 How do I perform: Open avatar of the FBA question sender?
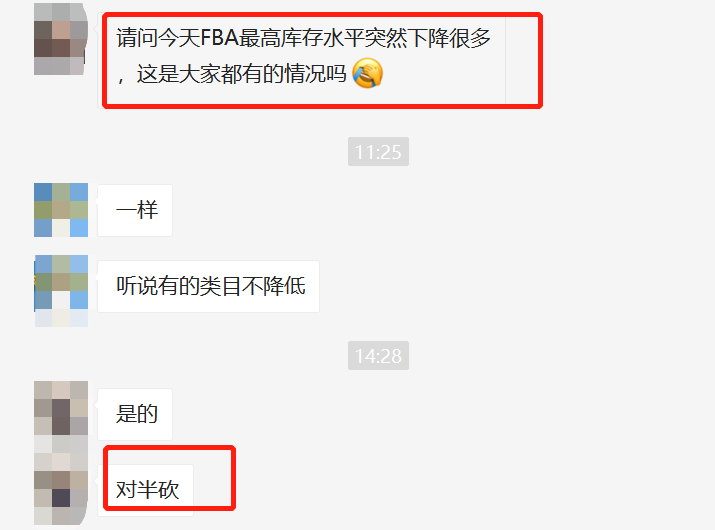[x=61, y=39]
